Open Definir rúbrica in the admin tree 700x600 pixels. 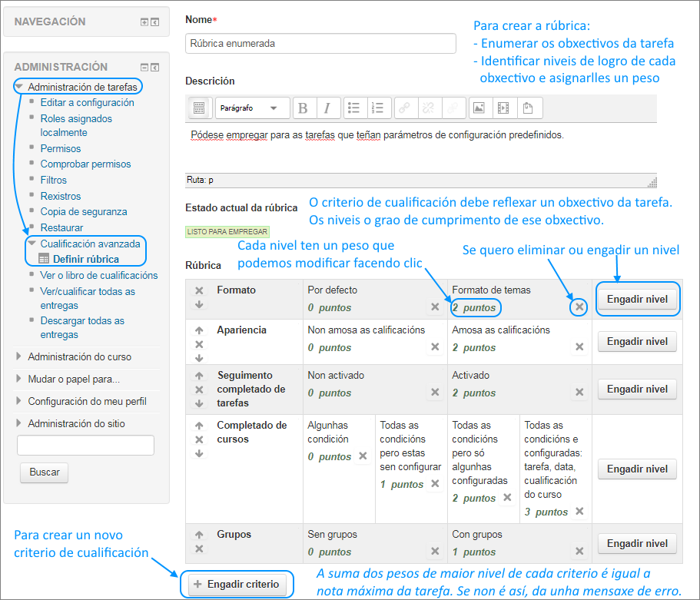85,259
